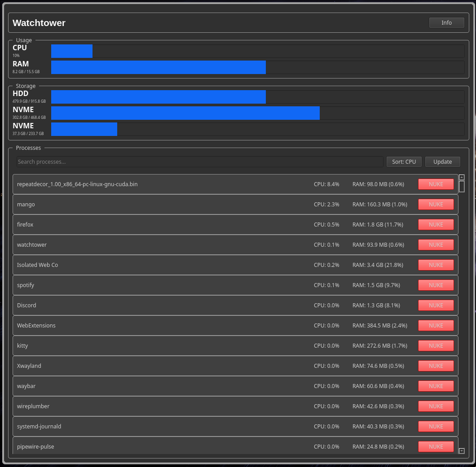Nuke the spotify process
Screen dimensions: 476x467
point(436,285)
